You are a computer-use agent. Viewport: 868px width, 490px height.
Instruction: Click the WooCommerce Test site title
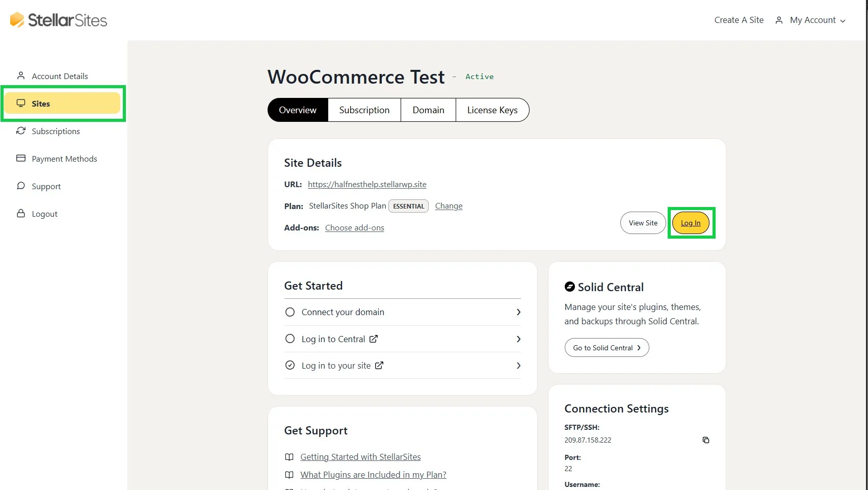(x=356, y=77)
